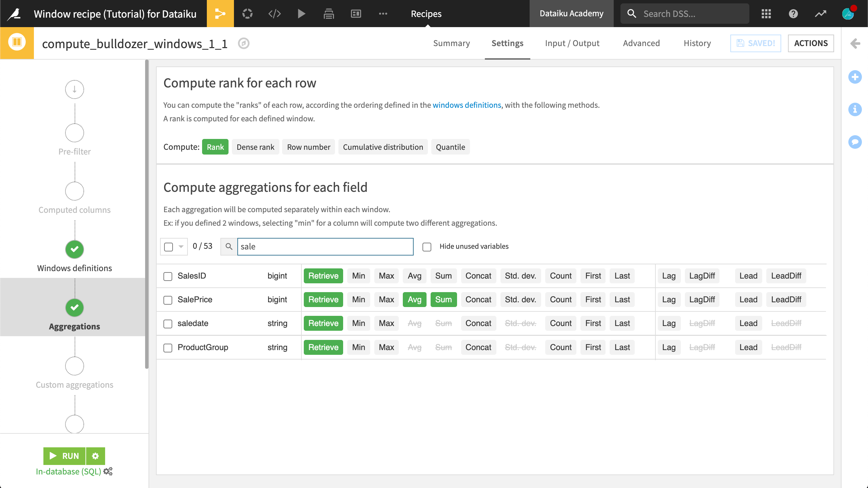Click the ACTIONS button
Image resolution: width=868 pixels, height=488 pixels.
click(811, 43)
